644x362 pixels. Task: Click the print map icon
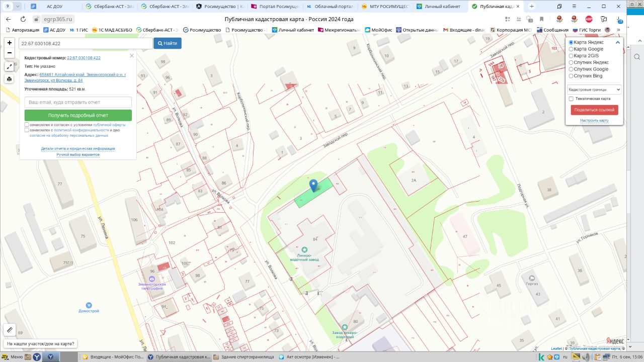click(x=10, y=79)
